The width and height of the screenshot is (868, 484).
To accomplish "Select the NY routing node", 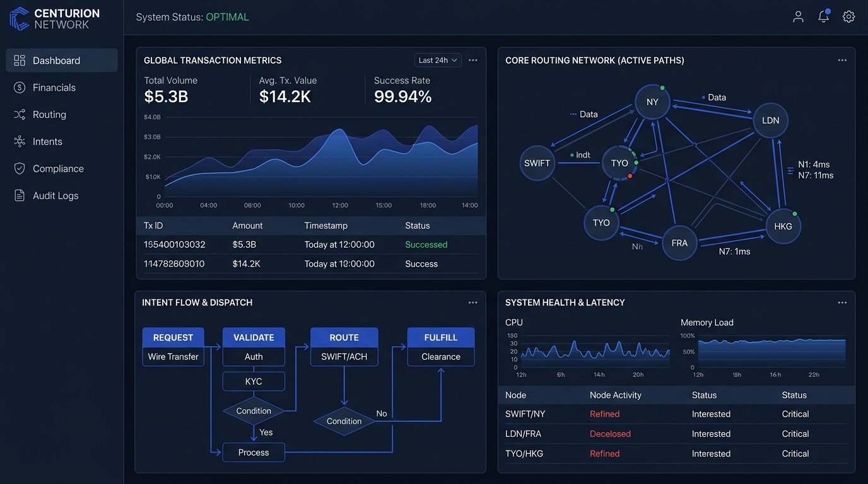I will pos(652,102).
